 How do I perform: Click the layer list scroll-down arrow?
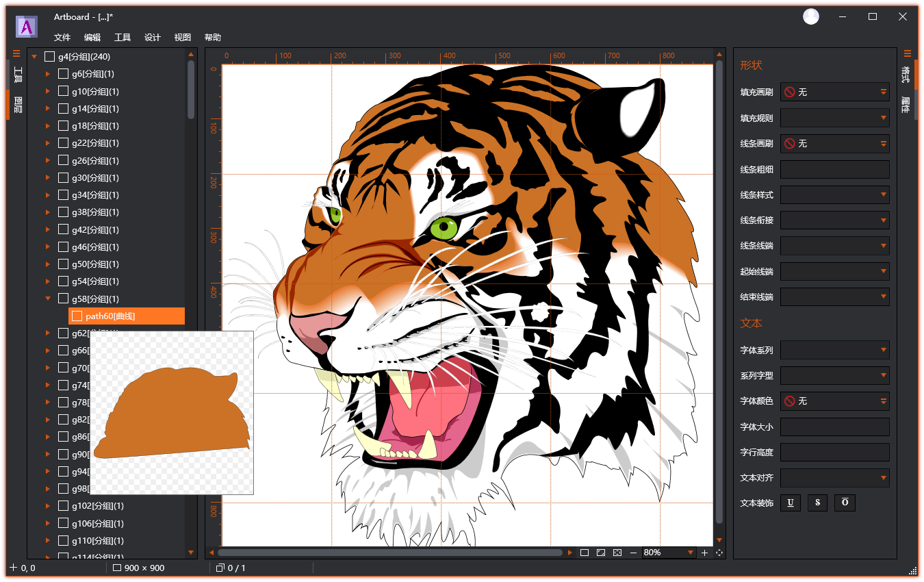[191, 552]
